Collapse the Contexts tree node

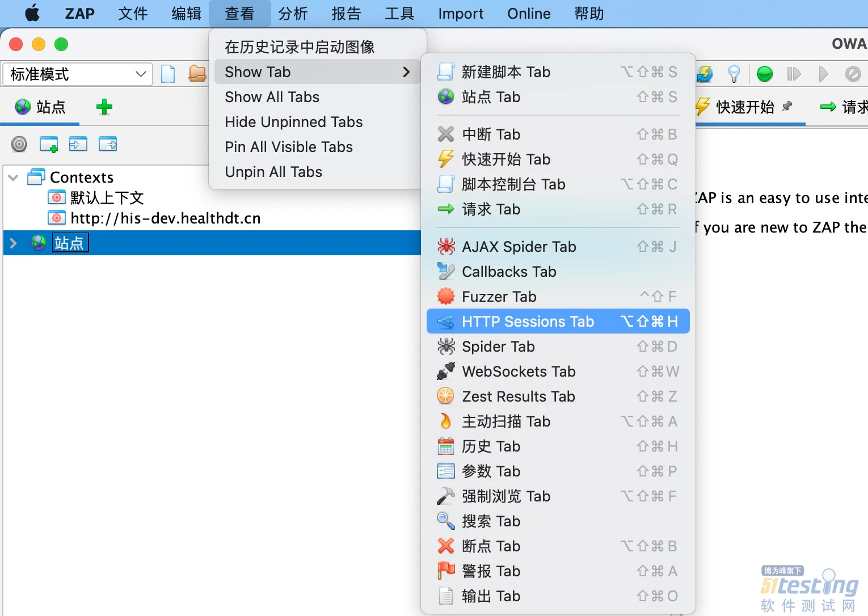tap(13, 178)
